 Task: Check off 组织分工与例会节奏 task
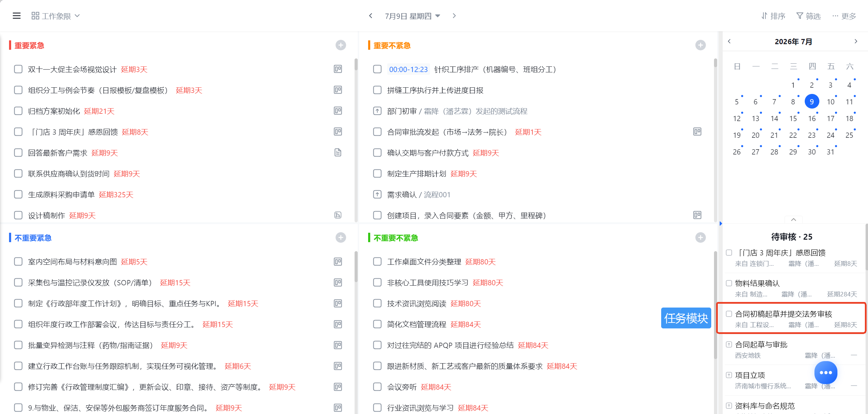coord(18,90)
